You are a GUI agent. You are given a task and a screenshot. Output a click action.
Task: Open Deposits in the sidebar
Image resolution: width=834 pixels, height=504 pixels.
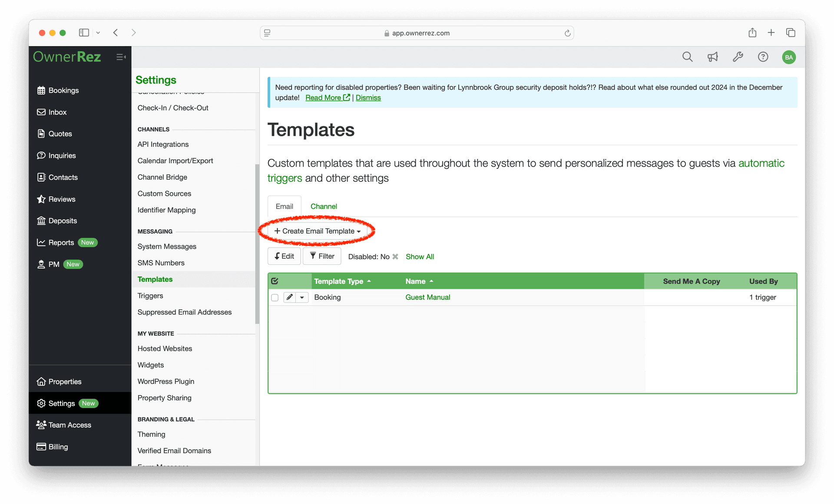point(57,221)
